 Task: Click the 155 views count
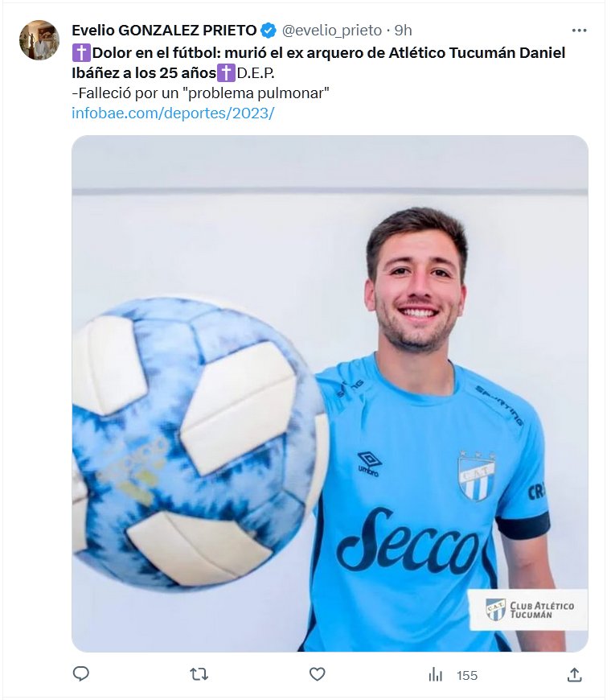pos(467,675)
